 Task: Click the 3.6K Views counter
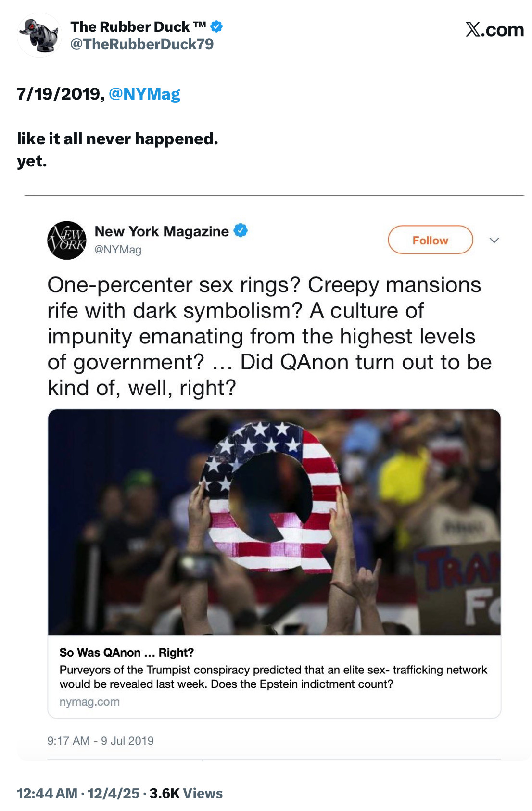(186, 793)
